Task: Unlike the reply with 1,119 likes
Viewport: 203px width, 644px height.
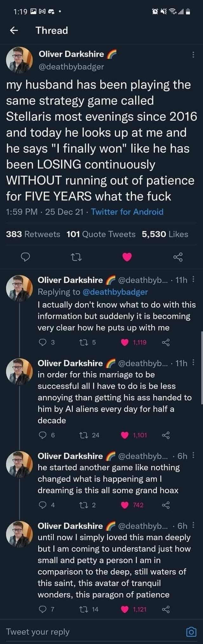Action: [x=126, y=342]
